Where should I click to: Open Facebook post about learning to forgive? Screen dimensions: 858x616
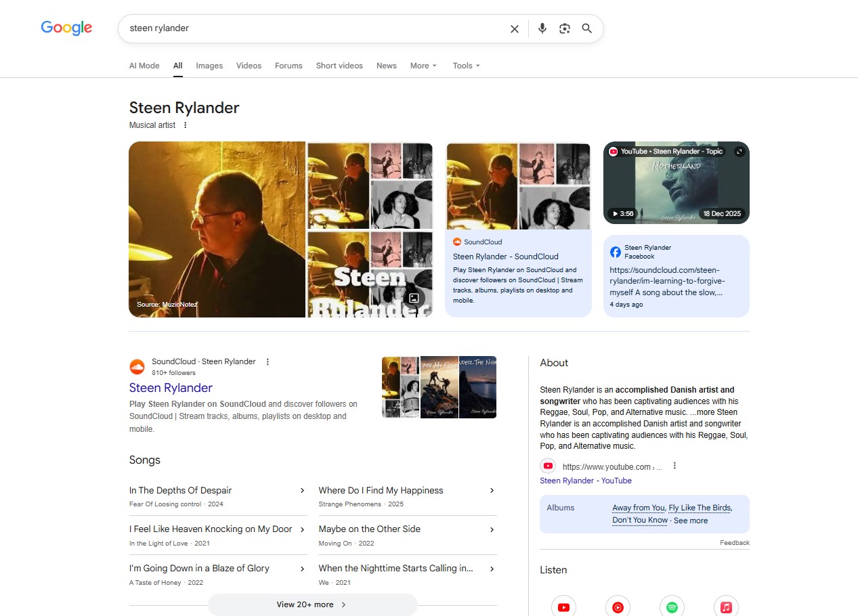(x=677, y=276)
